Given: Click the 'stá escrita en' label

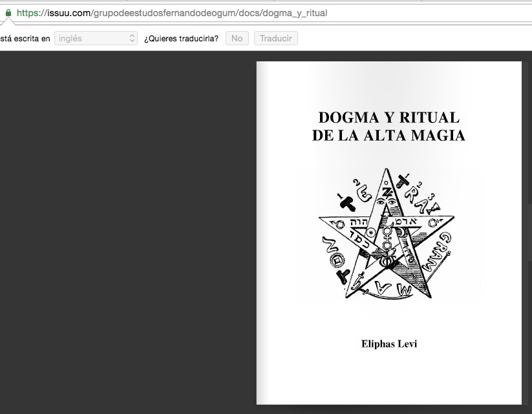Looking at the screenshot, I should (25, 38).
